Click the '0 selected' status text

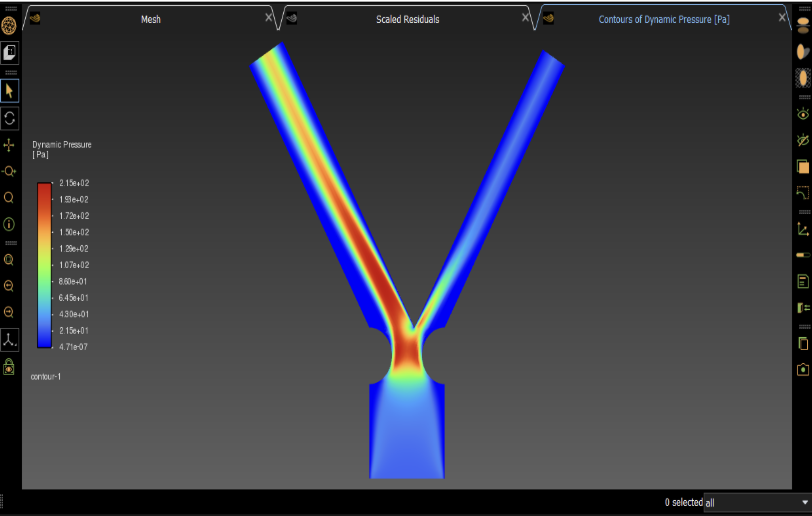click(684, 502)
